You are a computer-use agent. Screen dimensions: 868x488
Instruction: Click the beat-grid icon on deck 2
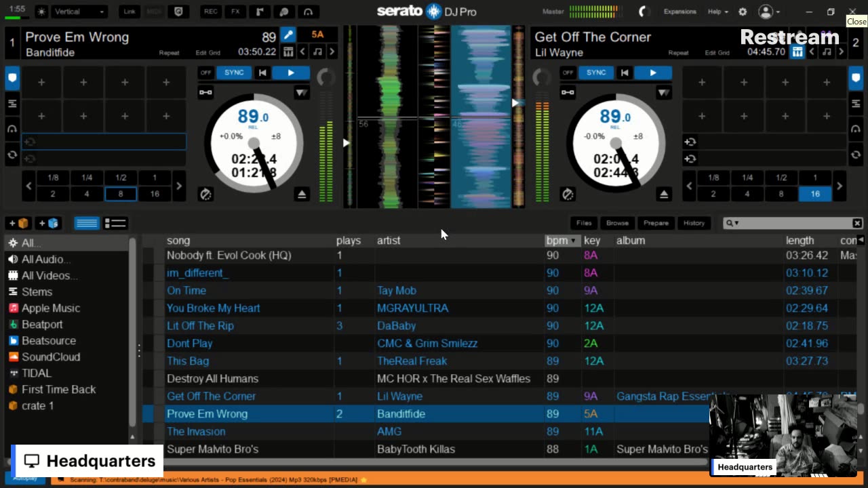pos(797,52)
